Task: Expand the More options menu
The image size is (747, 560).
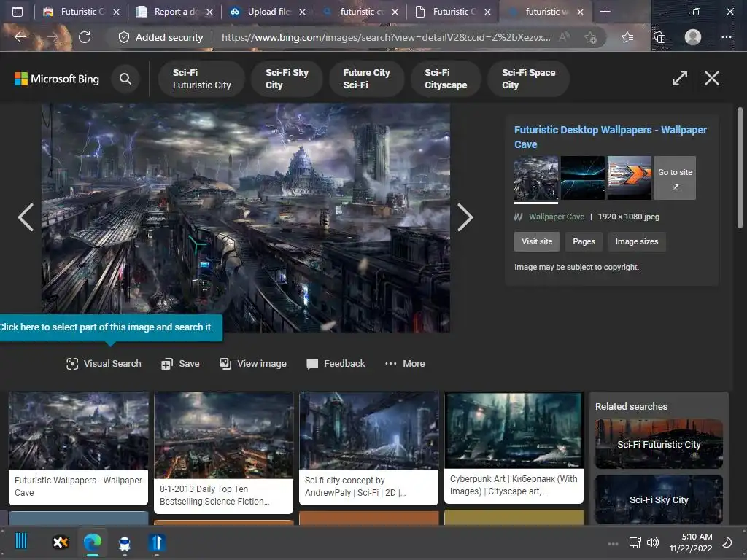Action: [405, 364]
